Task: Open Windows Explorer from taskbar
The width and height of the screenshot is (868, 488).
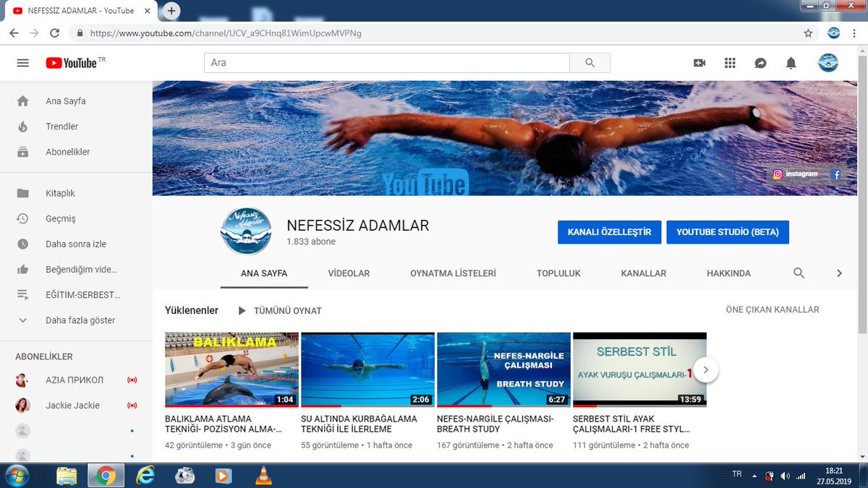Action: click(67, 476)
